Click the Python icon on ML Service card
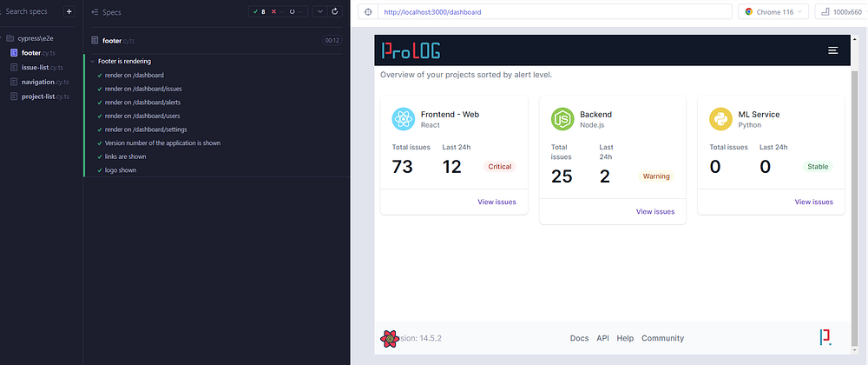Screen dimensions: 868x365 click(x=720, y=119)
